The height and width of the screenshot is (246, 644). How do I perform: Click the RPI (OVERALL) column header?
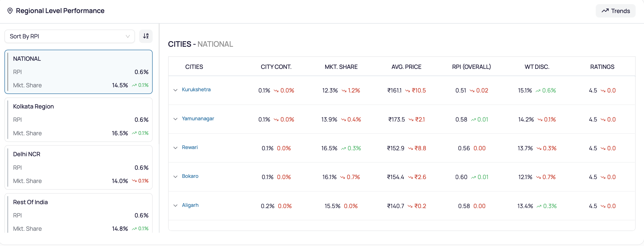(x=471, y=67)
